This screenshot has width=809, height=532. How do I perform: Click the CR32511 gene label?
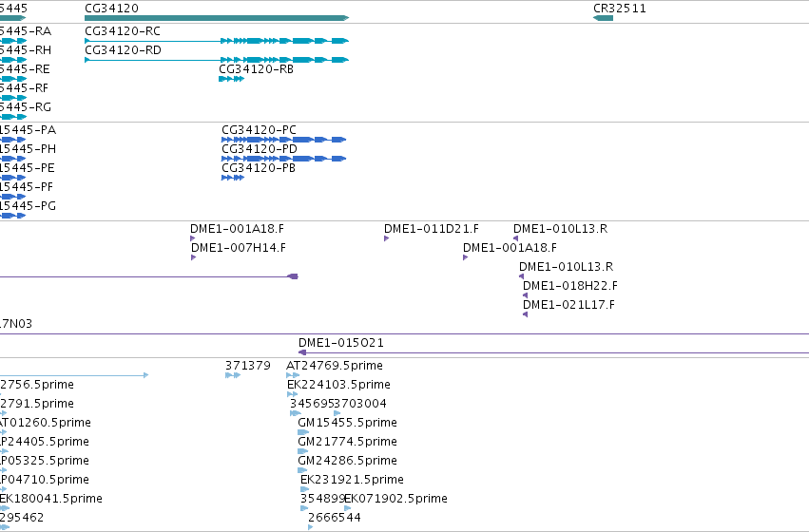(620, 9)
